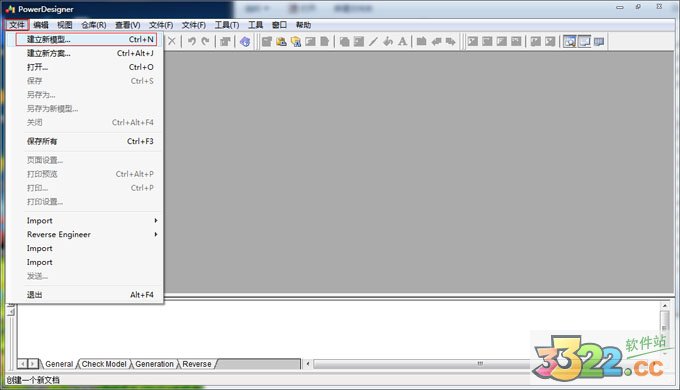Click the undo arrow icon in toolbar
Image resolution: width=680 pixels, height=390 pixels.
pyautogui.click(x=192, y=41)
